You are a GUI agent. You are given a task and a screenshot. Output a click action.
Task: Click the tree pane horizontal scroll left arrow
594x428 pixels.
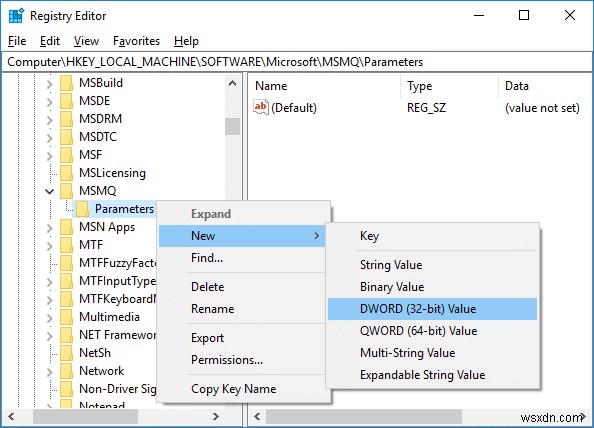tap(11, 417)
